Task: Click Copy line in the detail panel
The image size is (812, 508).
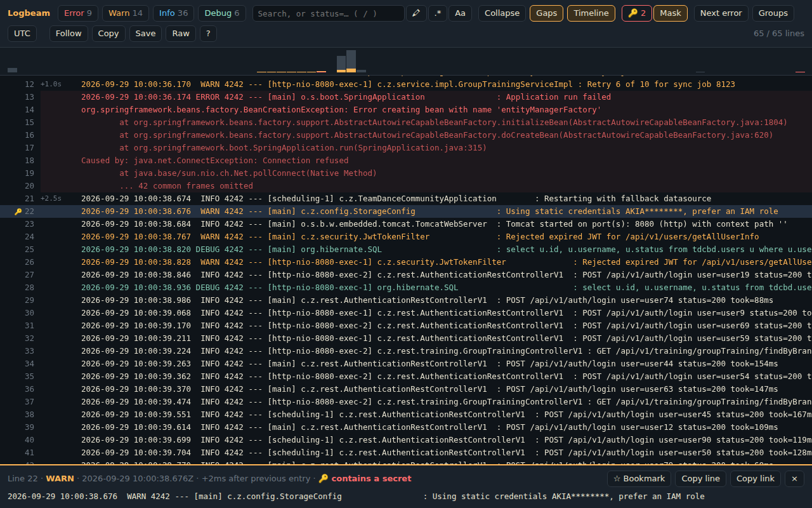Action: [700, 479]
